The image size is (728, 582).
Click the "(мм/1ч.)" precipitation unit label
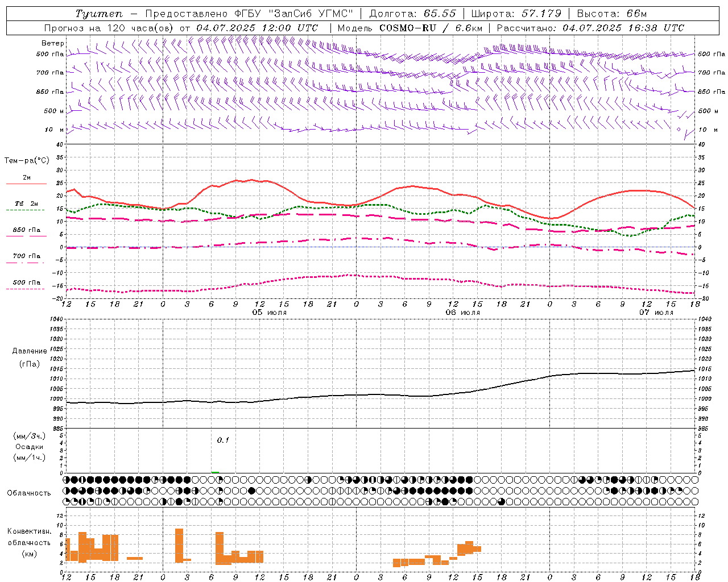[x=30, y=458]
